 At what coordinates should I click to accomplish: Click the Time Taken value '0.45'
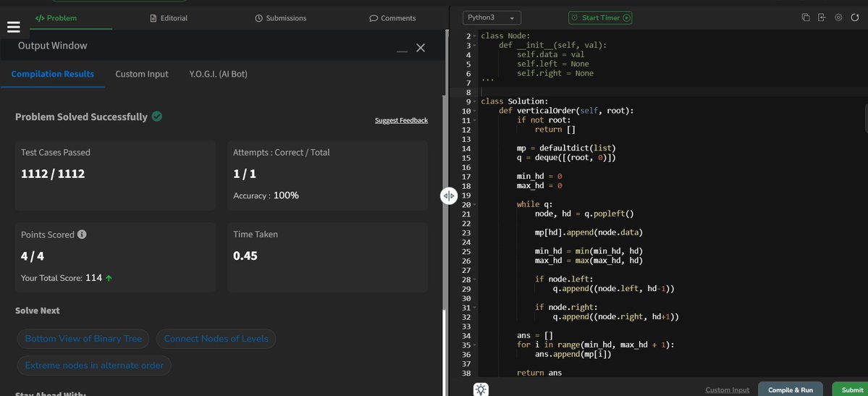click(245, 256)
